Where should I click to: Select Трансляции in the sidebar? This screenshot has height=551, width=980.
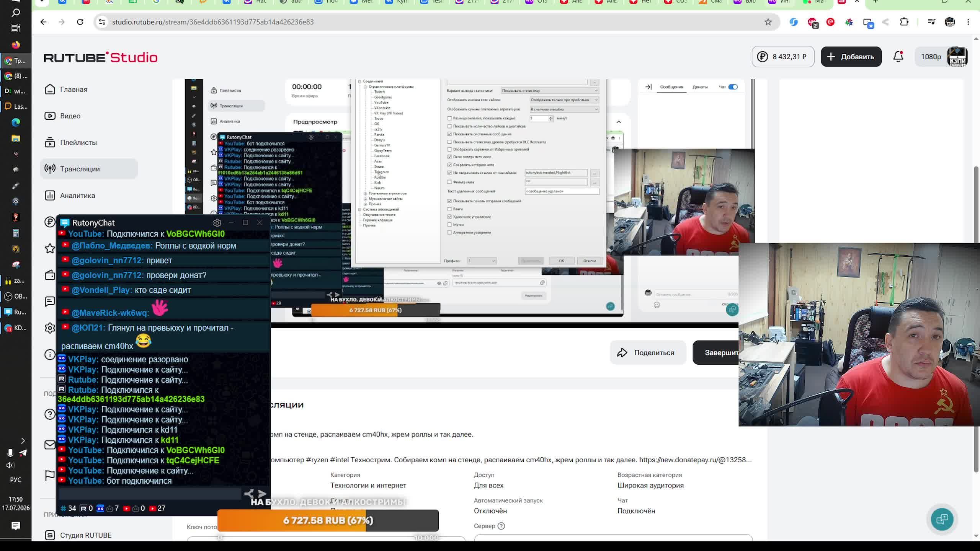coord(88,169)
